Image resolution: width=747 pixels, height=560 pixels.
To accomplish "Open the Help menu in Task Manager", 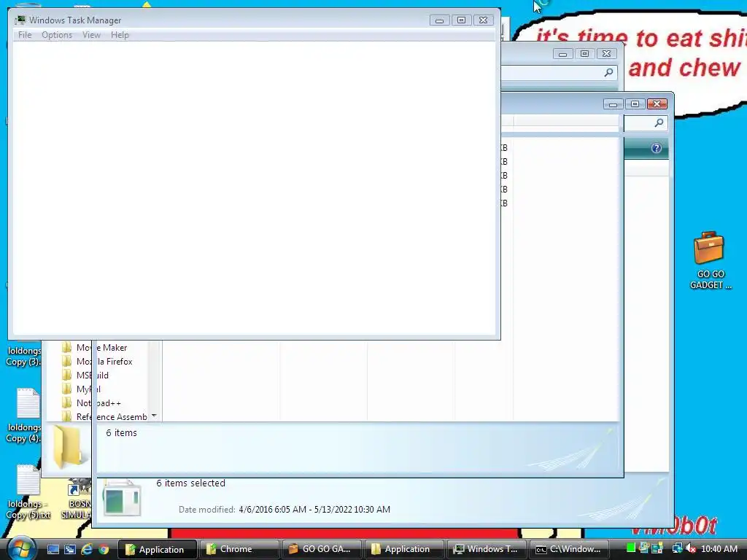I will click(120, 35).
